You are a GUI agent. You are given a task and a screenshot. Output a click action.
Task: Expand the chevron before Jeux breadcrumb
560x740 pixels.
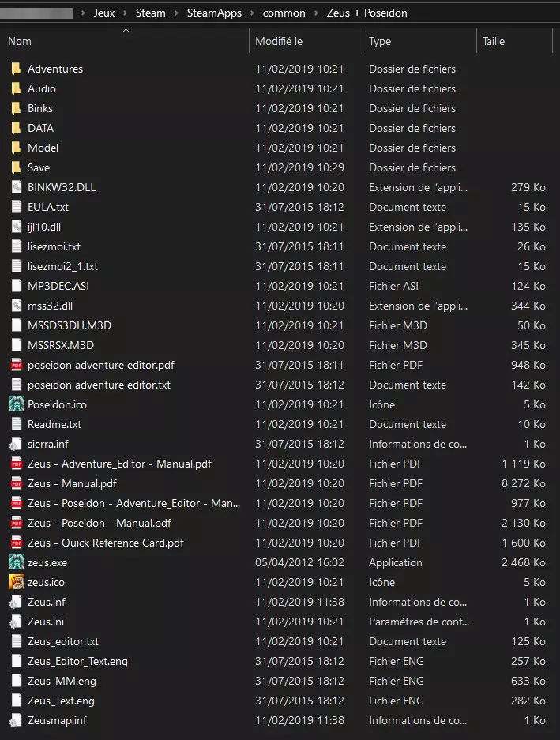tap(83, 13)
